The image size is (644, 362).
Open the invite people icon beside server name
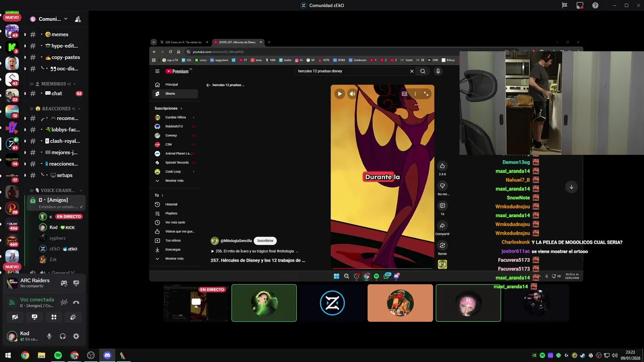click(x=77, y=19)
